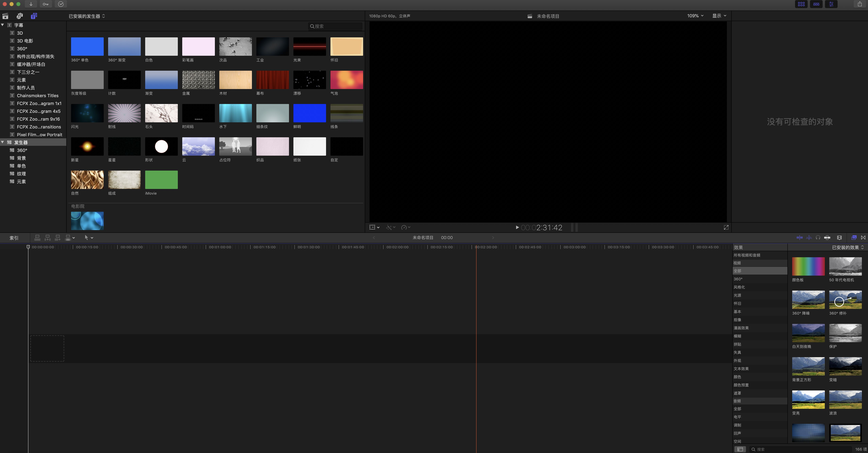Image resolution: width=868 pixels, height=453 pixels.
Task: Toggle the Effects browser icon
Action: click(854, 238)
